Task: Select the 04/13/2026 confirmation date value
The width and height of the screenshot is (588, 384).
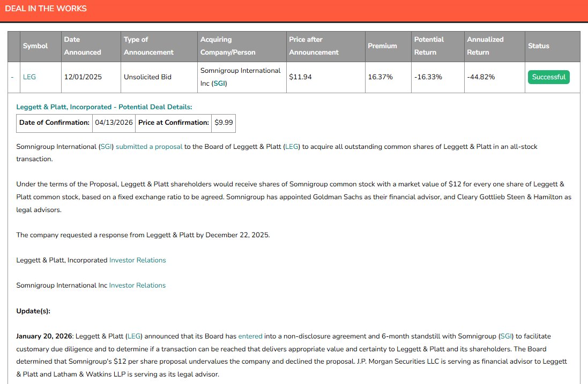Action: coord(114,123)
